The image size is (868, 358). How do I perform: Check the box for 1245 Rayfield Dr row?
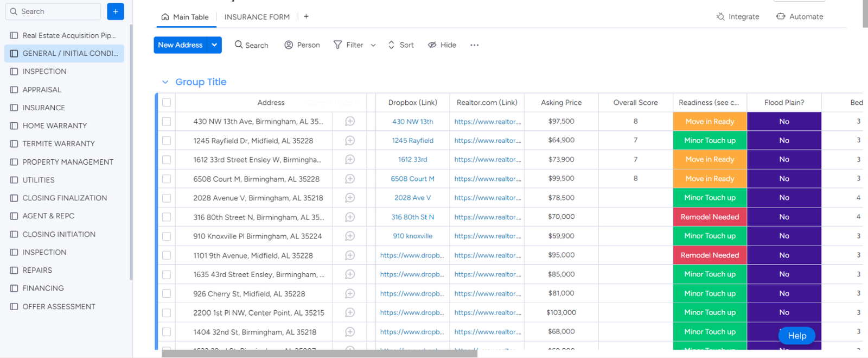pos(167,141)
